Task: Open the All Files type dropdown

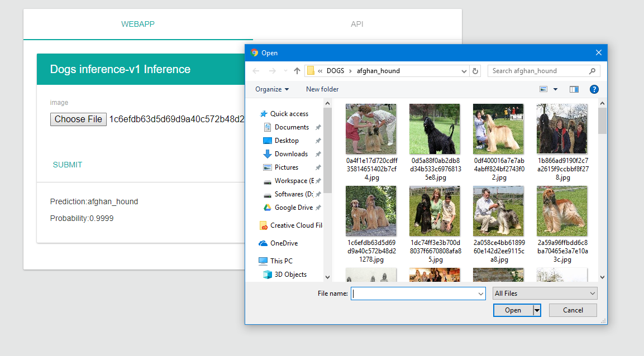Action: point(545,294)
